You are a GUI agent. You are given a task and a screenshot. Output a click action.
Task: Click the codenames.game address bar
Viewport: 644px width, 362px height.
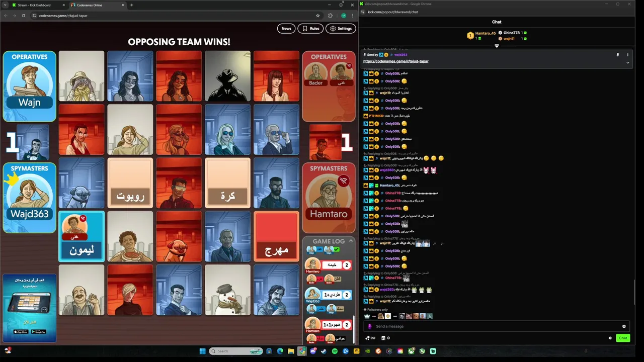click(176, 16)
